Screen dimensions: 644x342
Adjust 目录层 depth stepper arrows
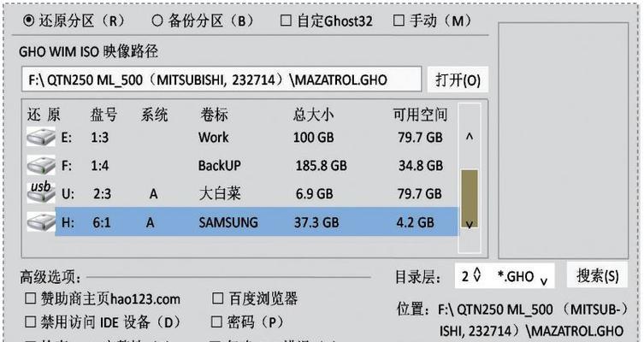(477, 277)
